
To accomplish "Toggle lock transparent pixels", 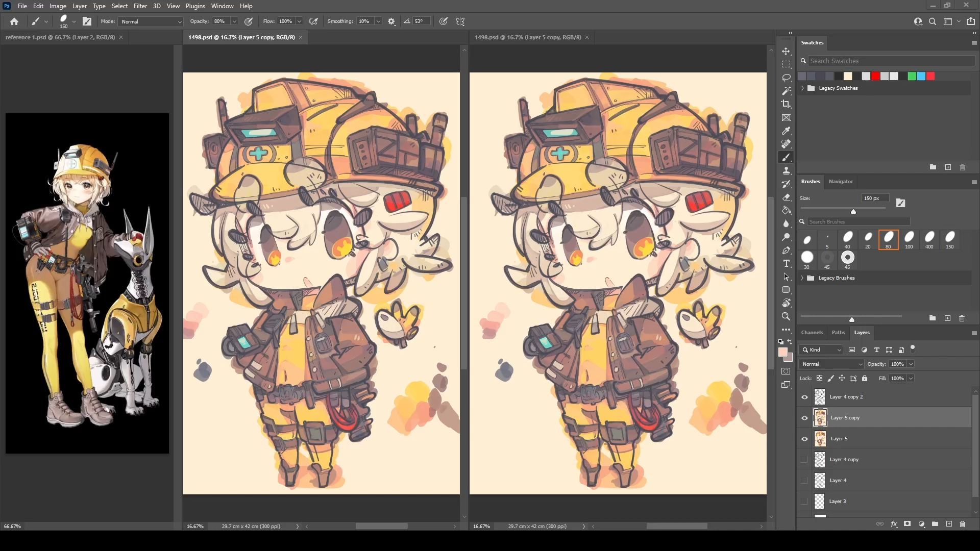I will point(819,378).
